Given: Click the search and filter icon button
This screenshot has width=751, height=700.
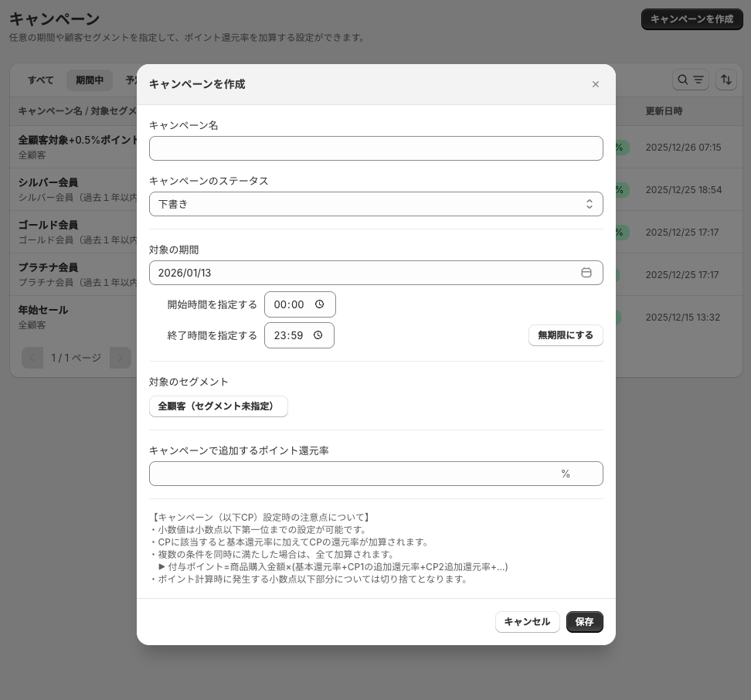Looking at the screenshot, I should (x=690, y=80).
